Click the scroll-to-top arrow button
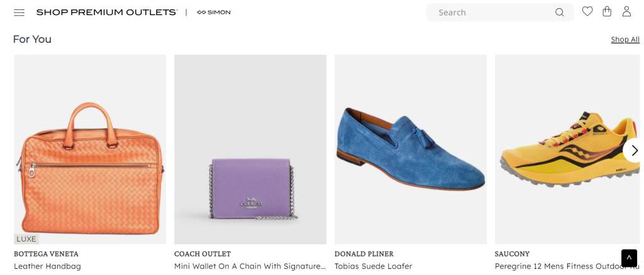This screenshot has width=644, height=275. pos(630,258)
